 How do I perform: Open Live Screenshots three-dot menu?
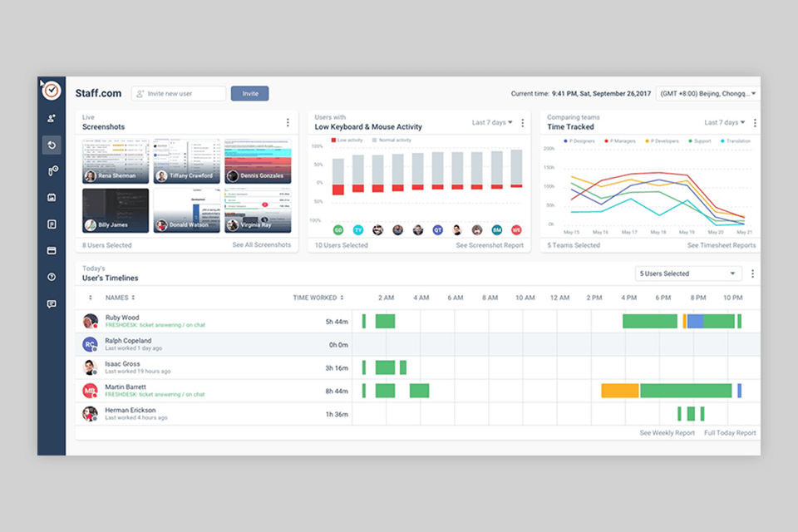click(x=288, y=123)
